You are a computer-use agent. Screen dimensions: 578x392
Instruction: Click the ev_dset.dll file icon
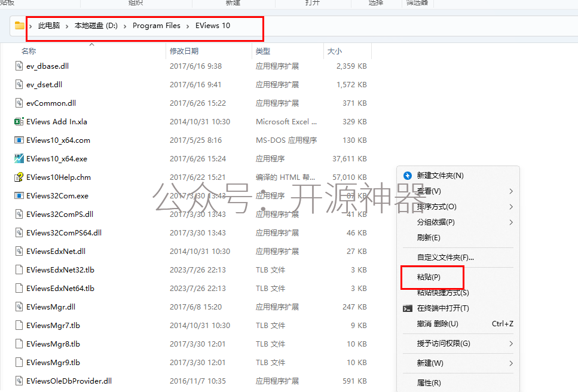pos(19,84)
